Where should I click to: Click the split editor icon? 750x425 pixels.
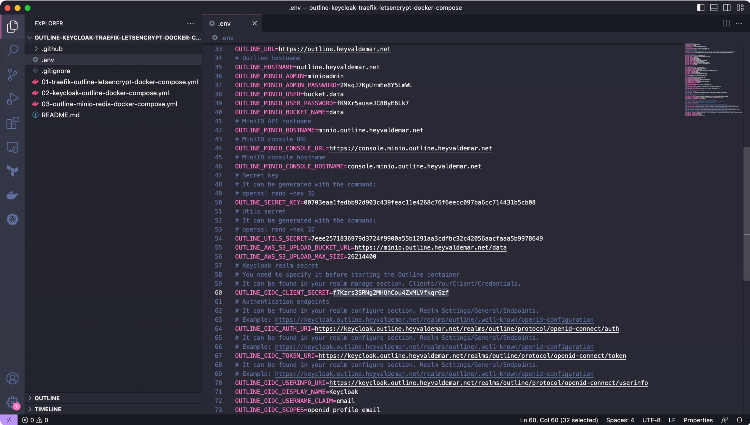pyautogui.click(x=726, y=23)
